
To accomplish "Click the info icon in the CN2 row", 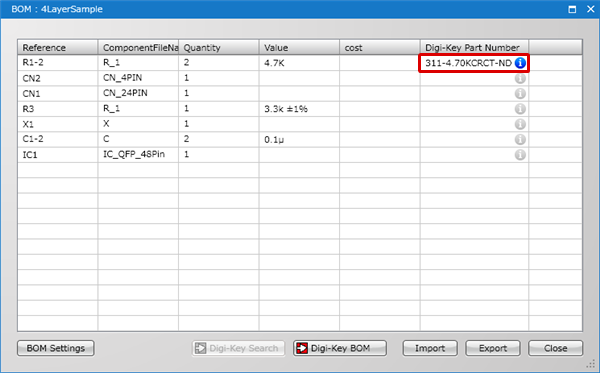I will pos(520,78).
